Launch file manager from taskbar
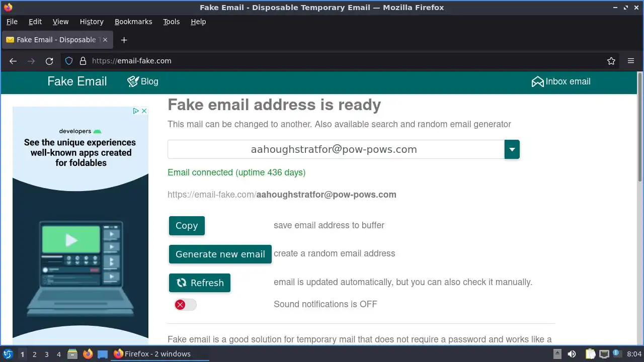Viewport: 644px width, 362px height. pyautogui.click(x=72, y=354)
